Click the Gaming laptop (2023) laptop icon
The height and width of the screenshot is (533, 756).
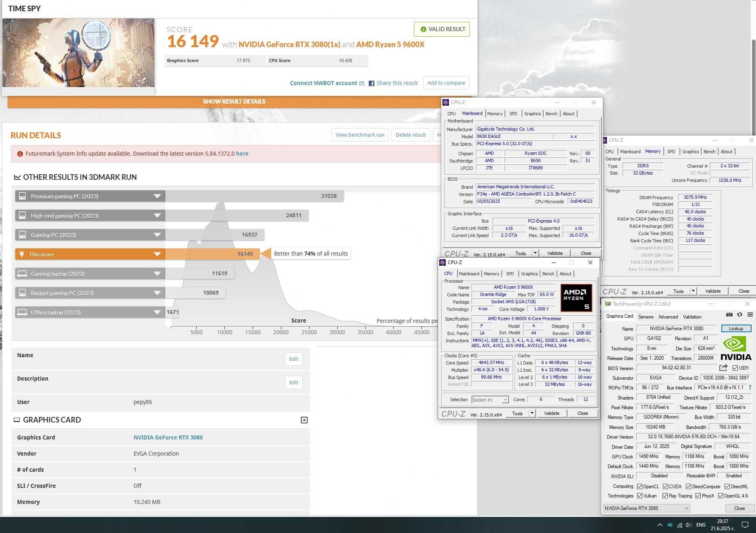(x=23, y=273)
